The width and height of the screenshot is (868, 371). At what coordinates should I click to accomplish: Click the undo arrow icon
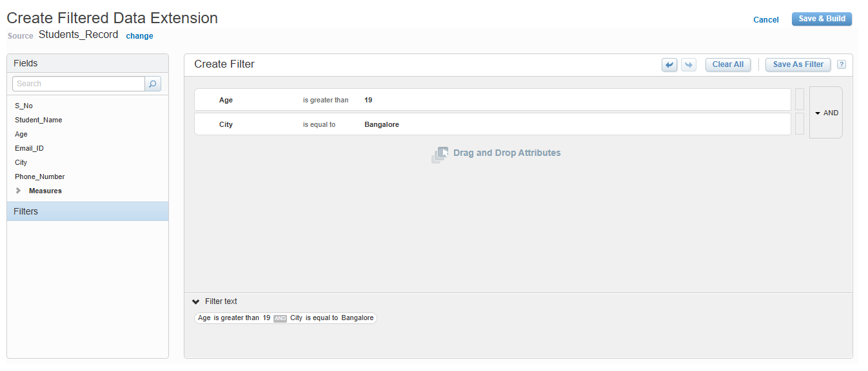click(669, 64)
